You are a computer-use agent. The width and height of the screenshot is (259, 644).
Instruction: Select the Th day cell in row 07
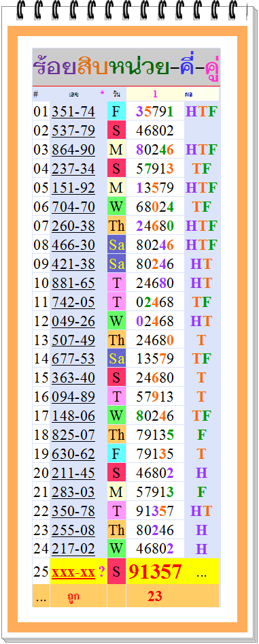click(116, 225)
